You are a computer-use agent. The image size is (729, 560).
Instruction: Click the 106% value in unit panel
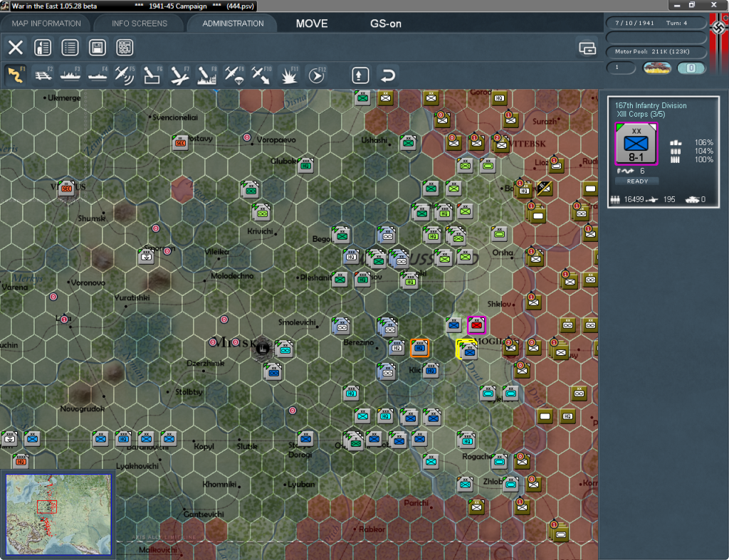(x=703, y=142)
